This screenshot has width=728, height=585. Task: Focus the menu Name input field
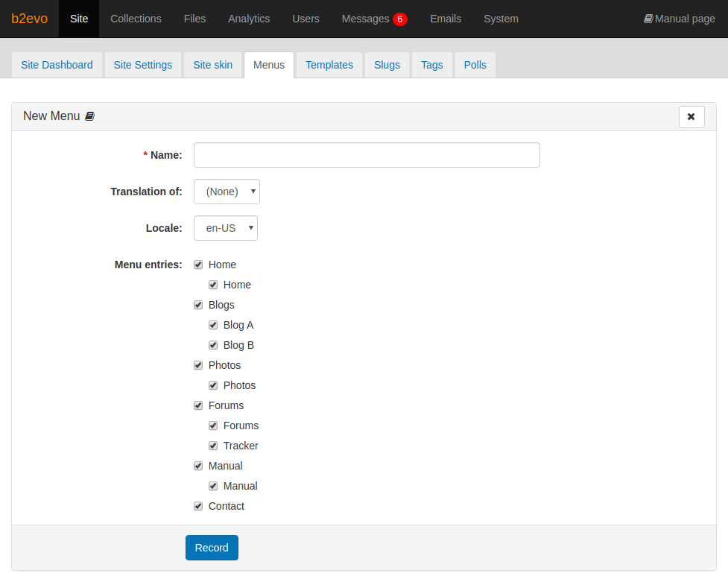point(367,155)
